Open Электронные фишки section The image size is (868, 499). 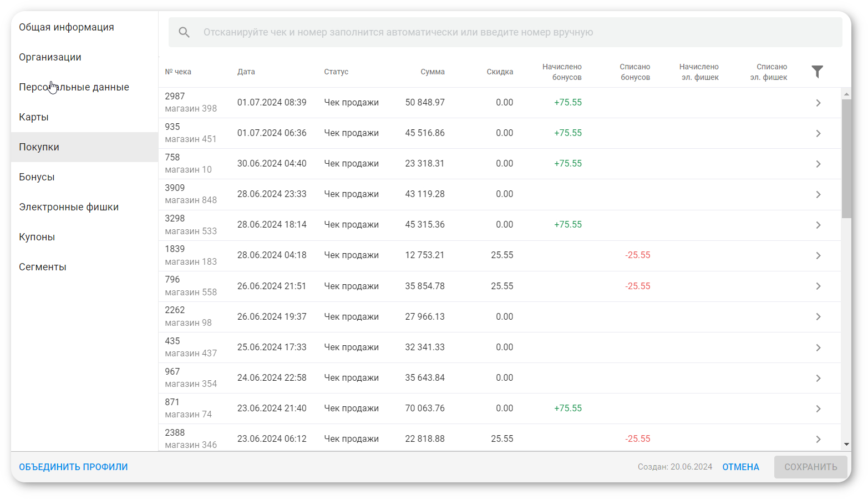(x=84, y=207)
